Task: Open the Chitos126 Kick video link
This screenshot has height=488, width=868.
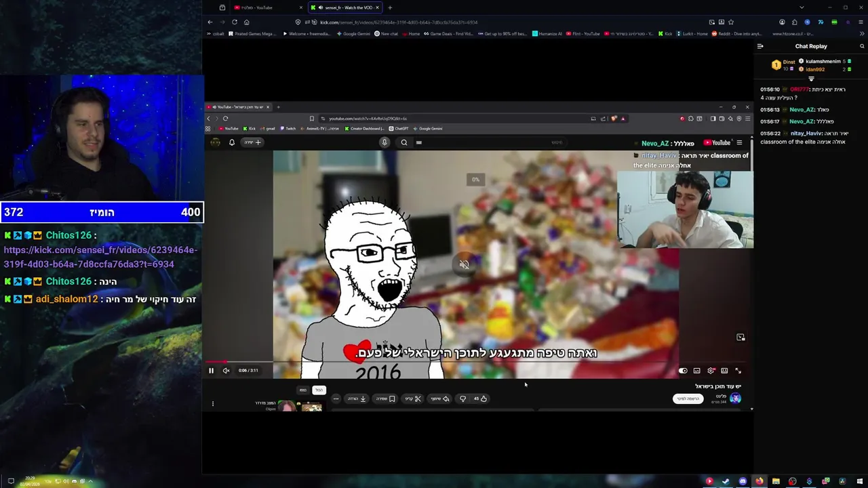Action: point(100,257)
